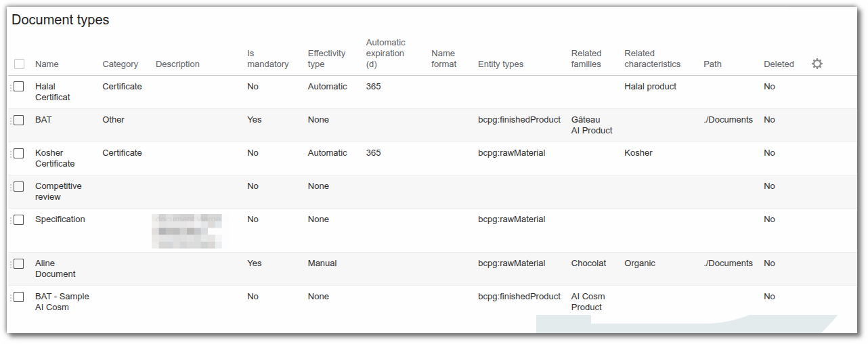The image size is (868, 344).
Task: Click the Deleted column header
Action: tap(779, 64)
